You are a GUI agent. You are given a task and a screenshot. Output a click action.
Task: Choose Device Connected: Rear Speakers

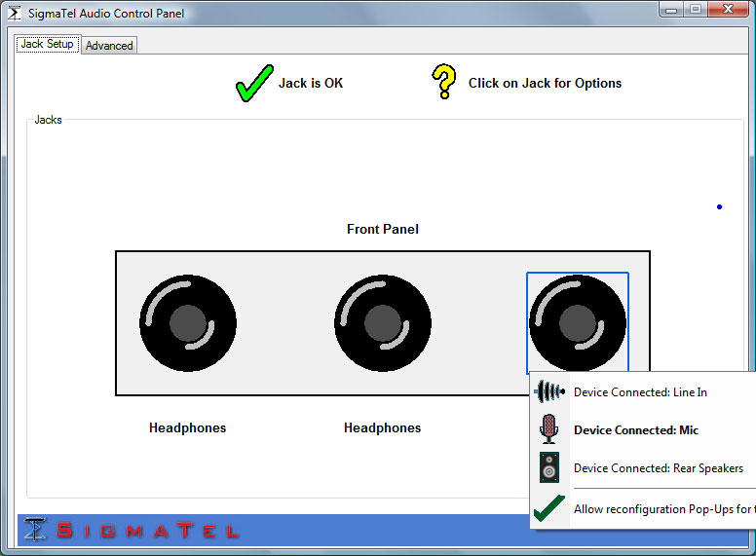643,467
